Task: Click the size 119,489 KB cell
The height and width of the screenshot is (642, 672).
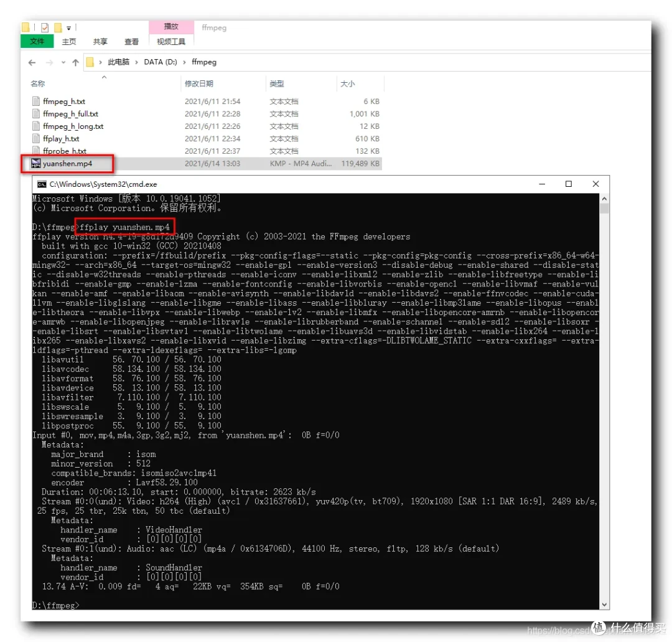Action: (360, 163)
